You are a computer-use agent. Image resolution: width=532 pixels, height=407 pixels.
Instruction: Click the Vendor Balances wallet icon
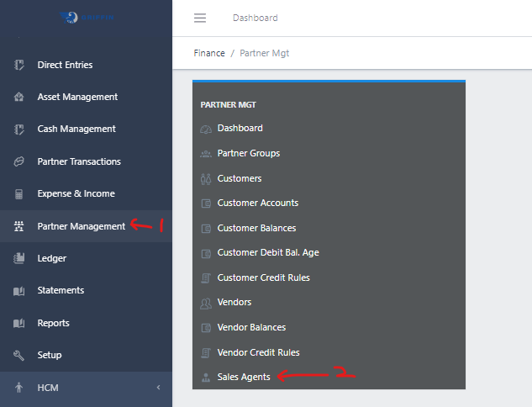[x=206, y=328]
